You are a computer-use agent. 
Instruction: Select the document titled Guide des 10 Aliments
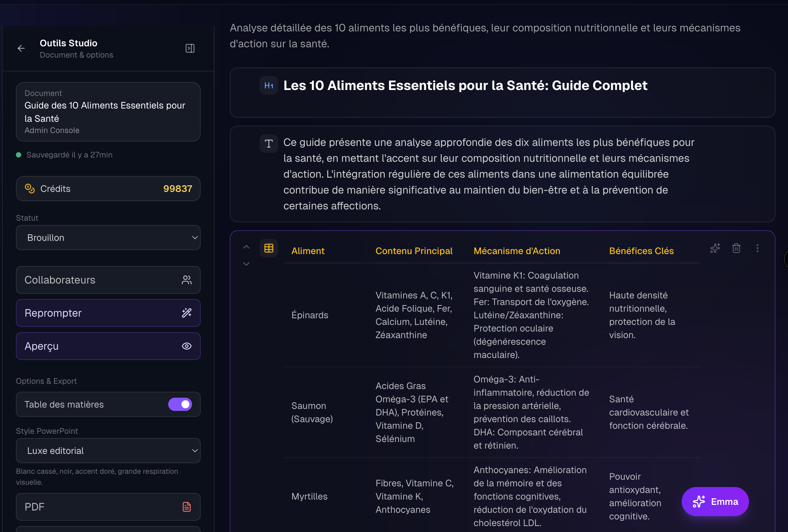pos(108,112)
